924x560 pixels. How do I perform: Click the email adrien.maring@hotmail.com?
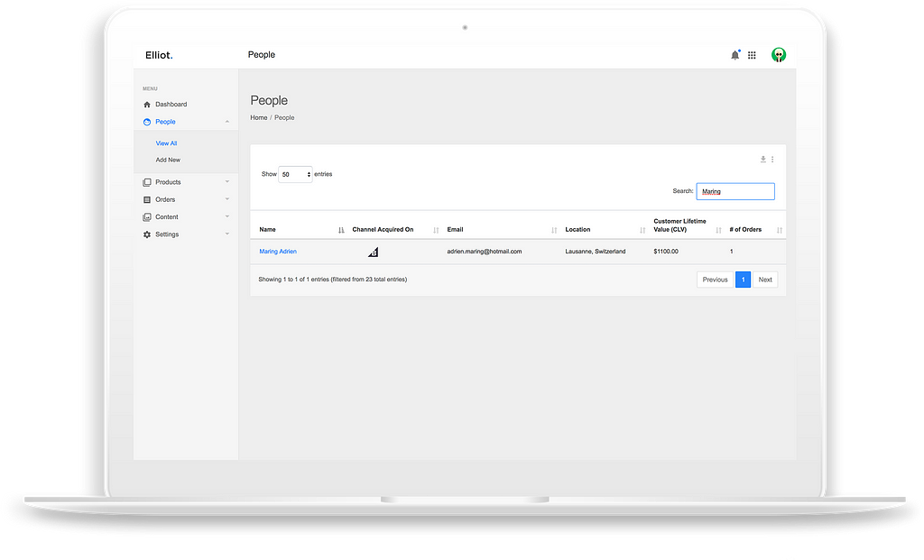pos(485,252)
